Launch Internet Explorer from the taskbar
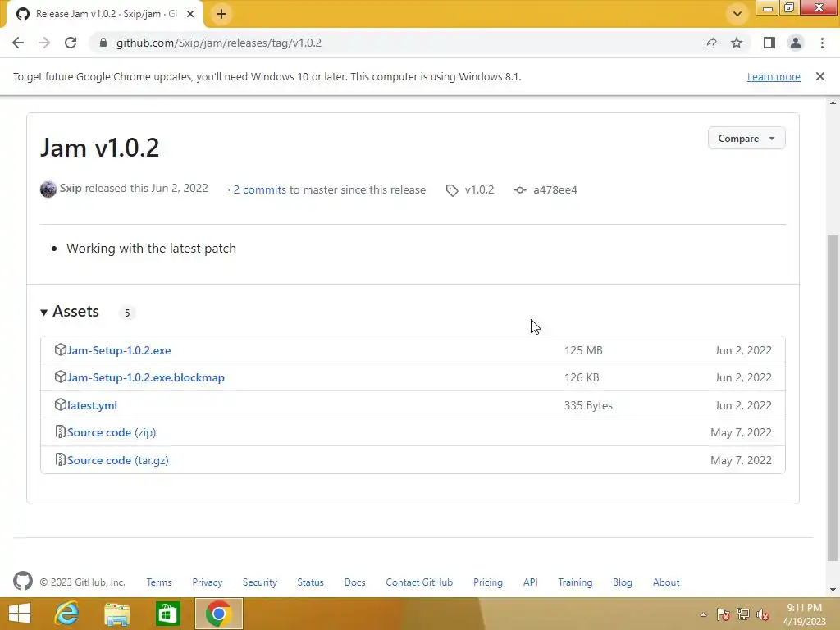The height and width of the screenshot is (630, 840). coord(67,614)
